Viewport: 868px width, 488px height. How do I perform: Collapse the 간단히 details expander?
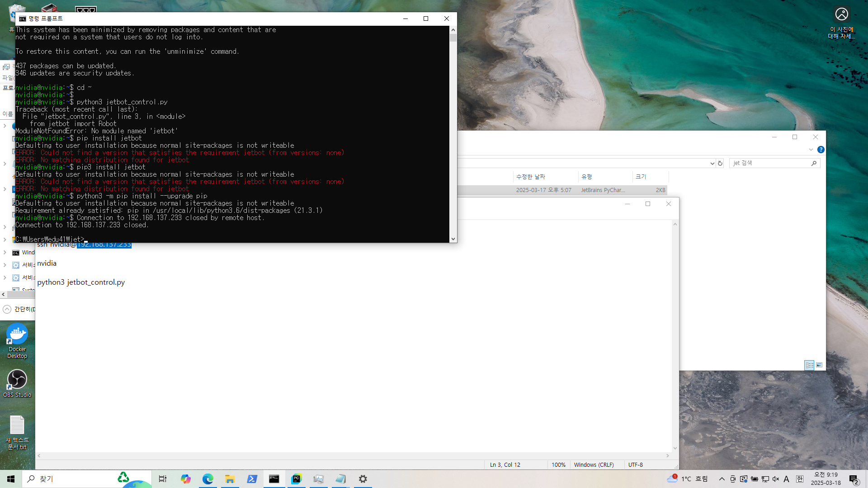7,309
